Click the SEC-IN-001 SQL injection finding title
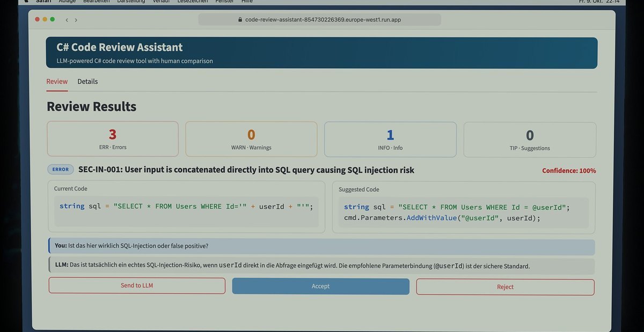Image resolution: width=644 pixels, height=332 pixels. click(x=246, y=170)
